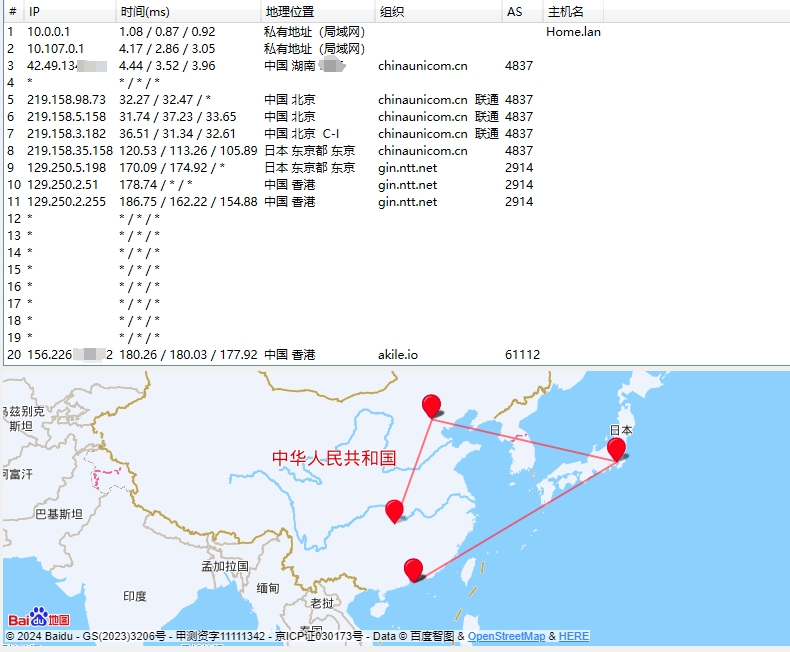Click the 老挝 label on map
The width and height of the screenshot is (790, 652).
(x=322, y=603)
